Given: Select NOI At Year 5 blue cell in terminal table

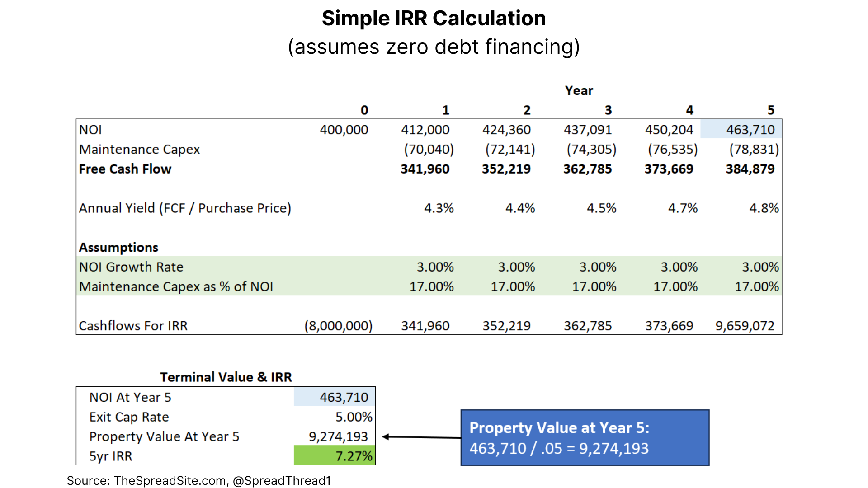Looking at the screenshot, I should coord(335,397).
